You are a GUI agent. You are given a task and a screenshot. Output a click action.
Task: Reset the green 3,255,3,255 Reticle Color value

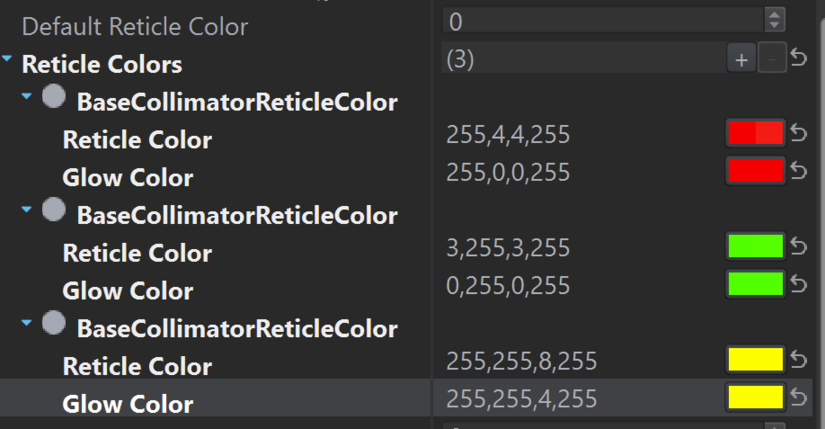pos(799,246)
